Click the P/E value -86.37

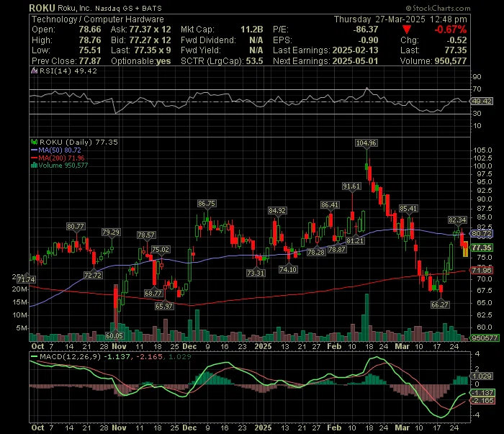(x=366, y=30)
